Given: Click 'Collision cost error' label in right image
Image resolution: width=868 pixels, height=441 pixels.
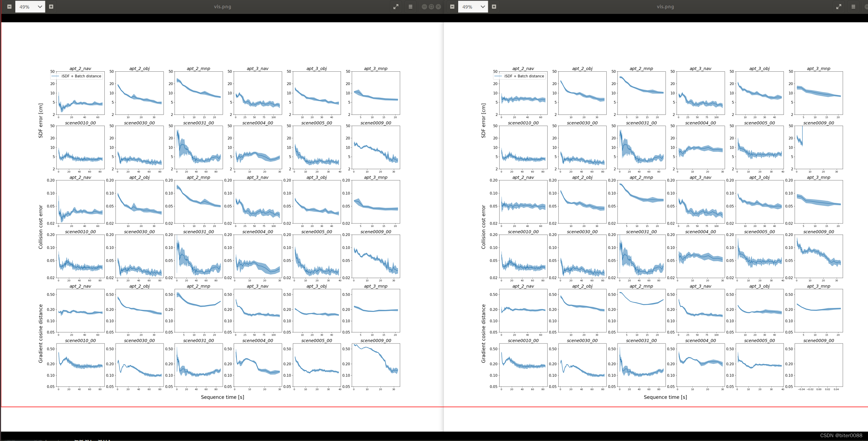Looking at the screenshot, I should [484, 227].
